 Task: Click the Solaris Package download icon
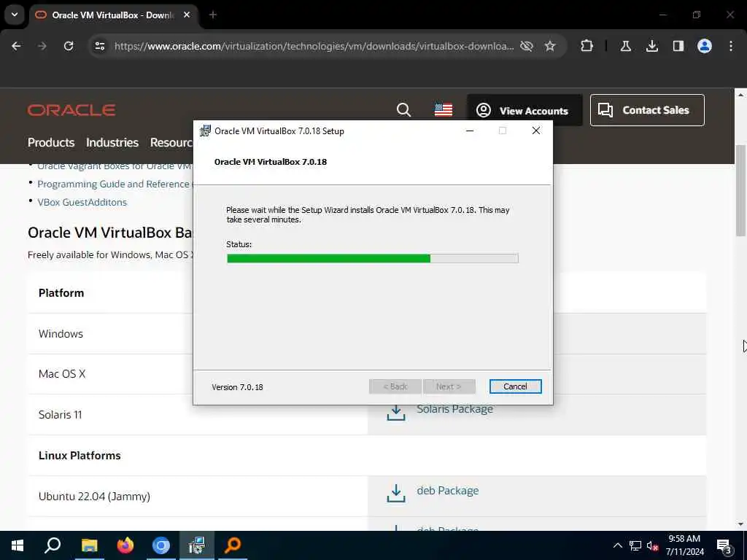click(396, 413)
